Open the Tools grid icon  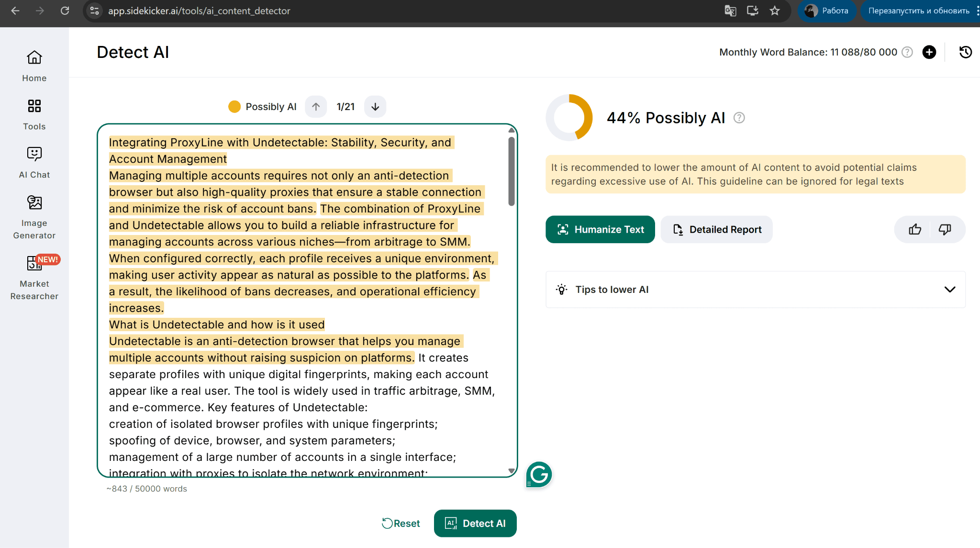tap(34, 106)
